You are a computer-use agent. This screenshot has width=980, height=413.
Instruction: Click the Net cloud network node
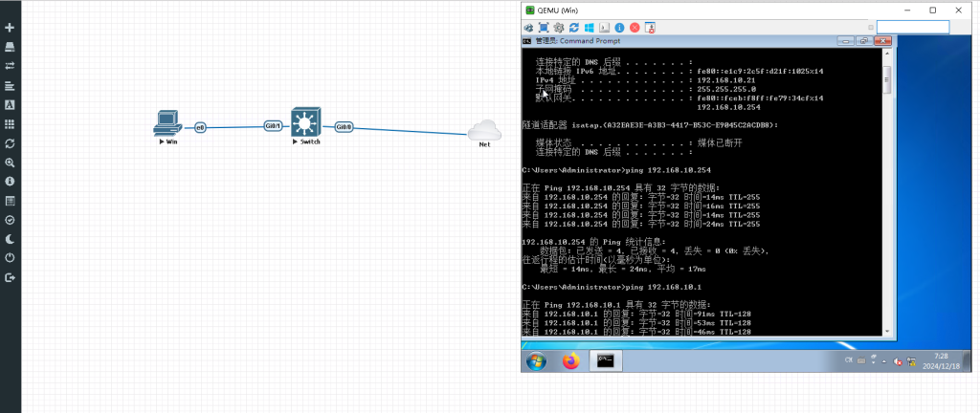click(x=485, y=130)
